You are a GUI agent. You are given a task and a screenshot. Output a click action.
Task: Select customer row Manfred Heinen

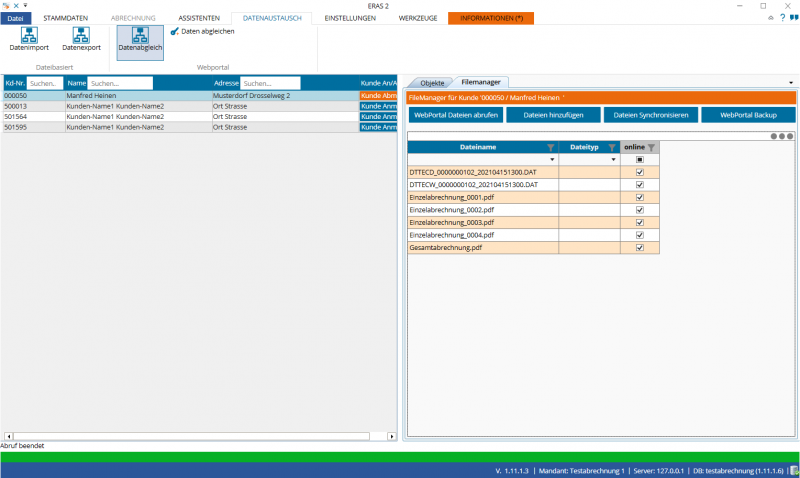(199, 95)
